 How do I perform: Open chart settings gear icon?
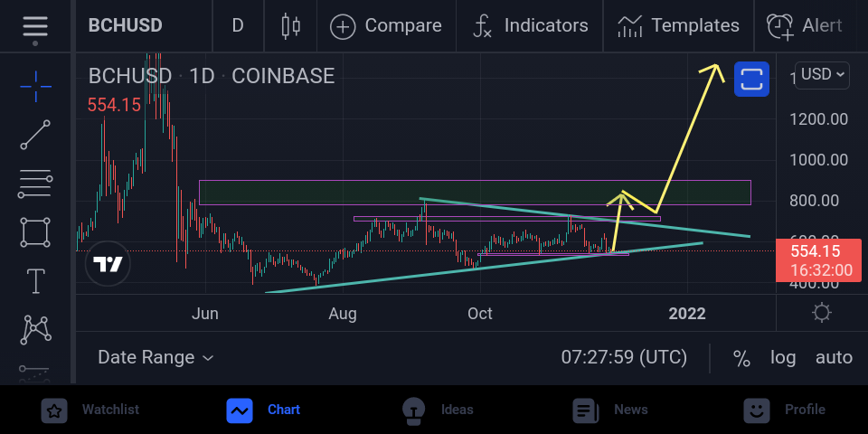click(x=822, y=313)
